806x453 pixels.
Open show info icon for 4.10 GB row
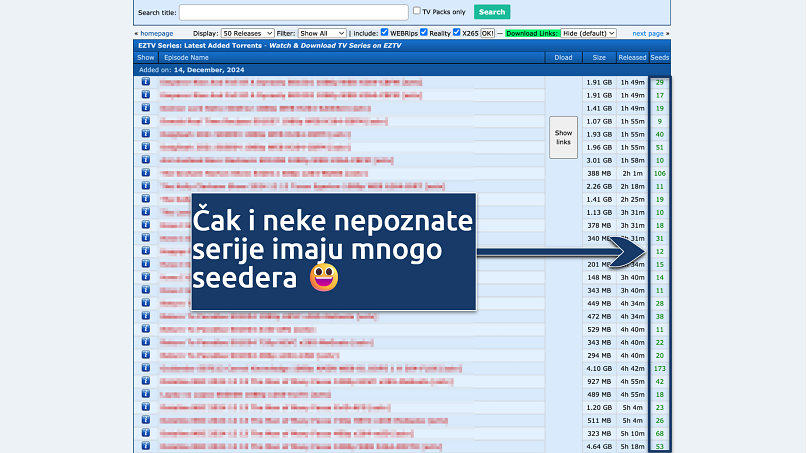click(x=145, y=368)
